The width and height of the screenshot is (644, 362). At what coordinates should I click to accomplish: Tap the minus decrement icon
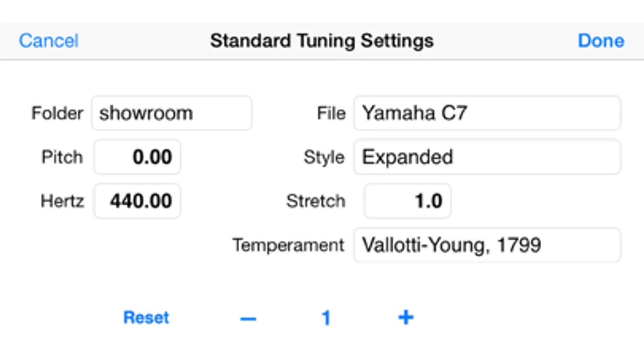[x=248, y=319]
